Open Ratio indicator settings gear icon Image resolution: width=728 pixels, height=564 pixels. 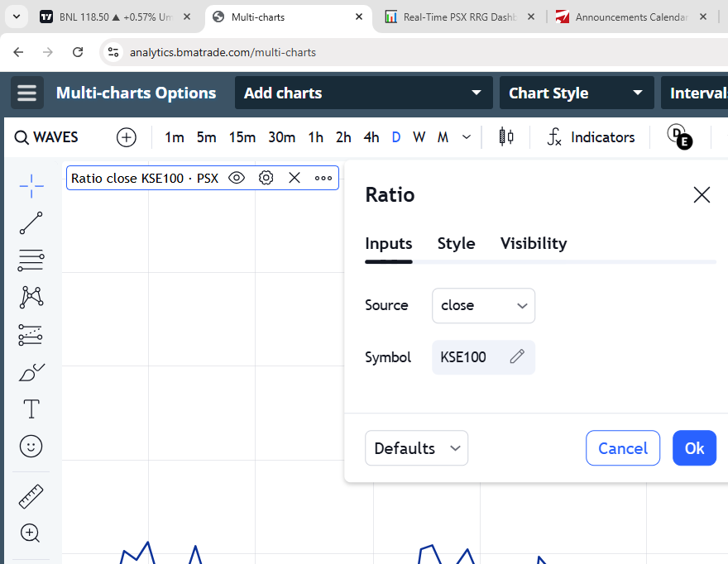coord(266,178)
